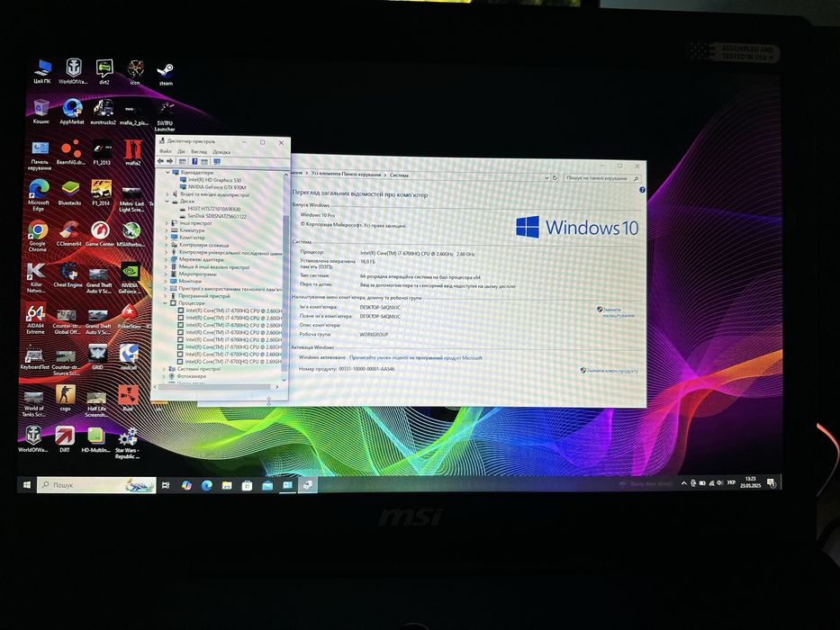Open the Вигляд menu in Device Manager
Viewport: 840px width, 630px height.
(199, 151)
